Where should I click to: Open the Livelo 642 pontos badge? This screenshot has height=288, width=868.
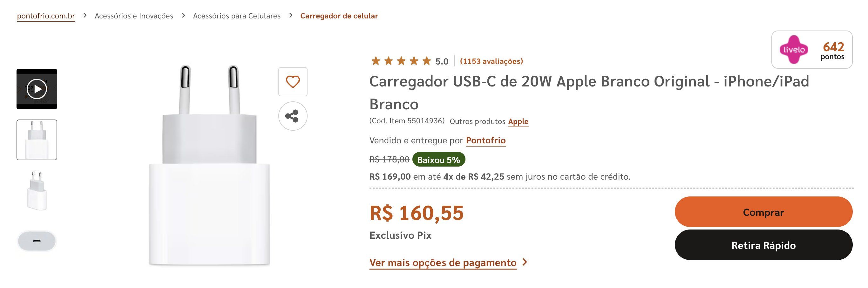click(x=812, y=50)
